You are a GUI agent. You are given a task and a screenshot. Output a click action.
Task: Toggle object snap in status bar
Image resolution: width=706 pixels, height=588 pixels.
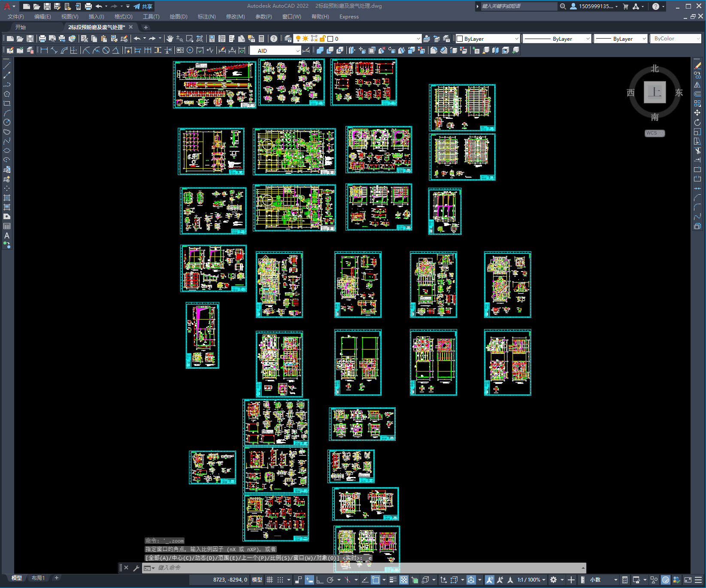(x=376, y=580)
